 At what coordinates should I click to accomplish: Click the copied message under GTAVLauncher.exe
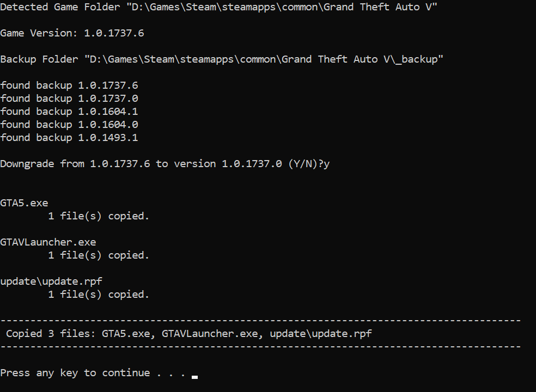coord(99,255)
